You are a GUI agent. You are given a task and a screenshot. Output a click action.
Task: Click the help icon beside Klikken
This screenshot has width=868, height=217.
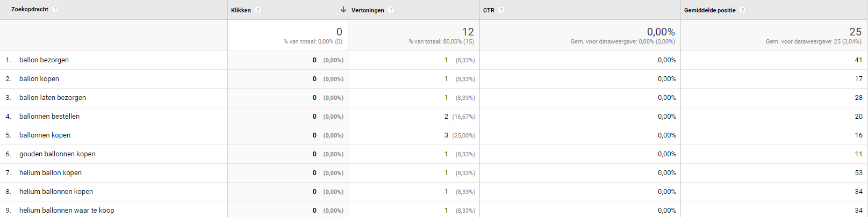click(x=258, y=10)
